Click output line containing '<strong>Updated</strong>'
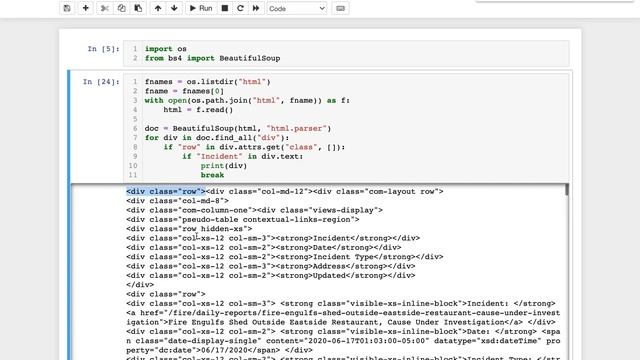Screen dimensions: 640x360 (x=271, y=276)
